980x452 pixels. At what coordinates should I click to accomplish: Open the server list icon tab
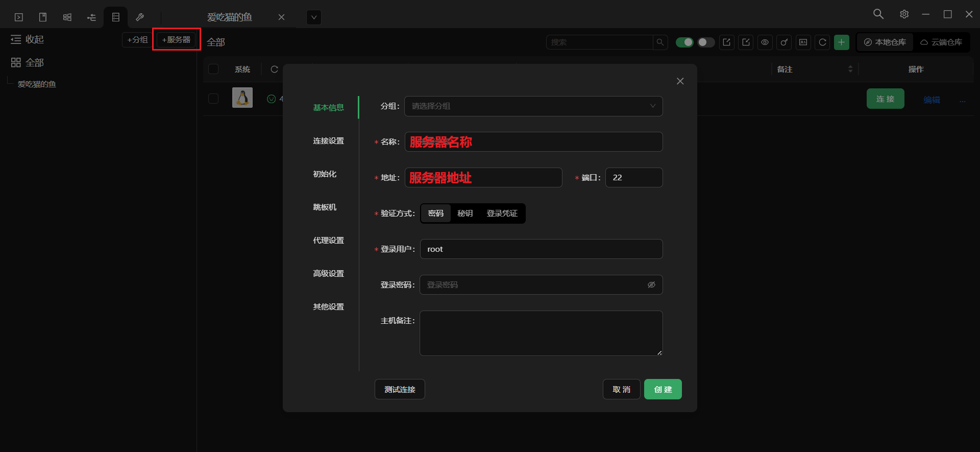point(116,17)
